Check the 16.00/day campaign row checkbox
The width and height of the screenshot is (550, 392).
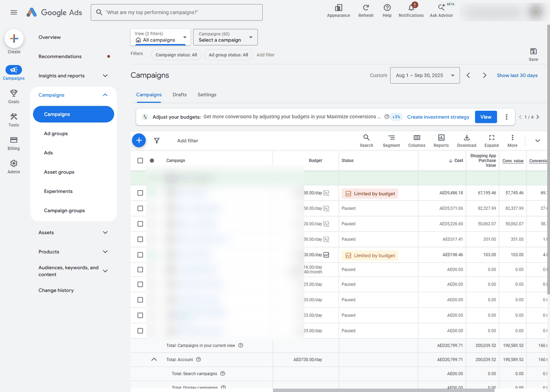(140, 269)
